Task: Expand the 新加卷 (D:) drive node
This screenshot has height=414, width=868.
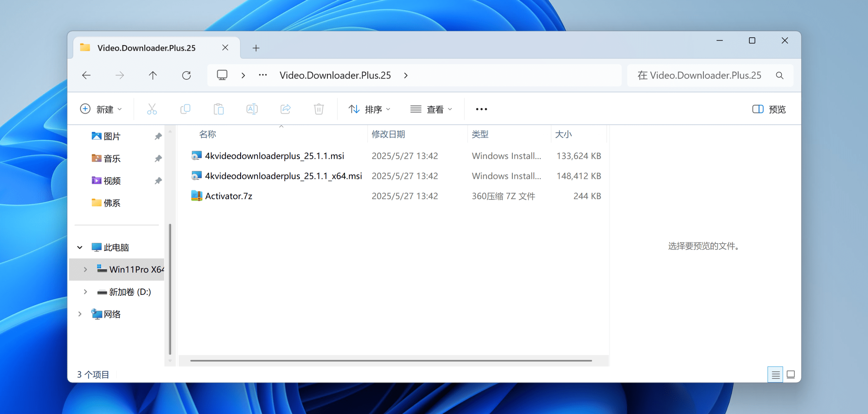Action: tap(85, 292)
